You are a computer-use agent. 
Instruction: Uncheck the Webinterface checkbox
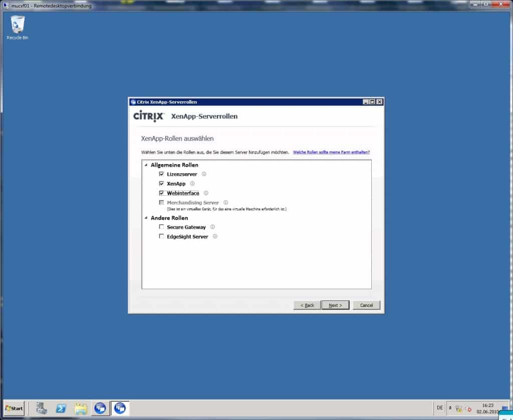(161, 193)
